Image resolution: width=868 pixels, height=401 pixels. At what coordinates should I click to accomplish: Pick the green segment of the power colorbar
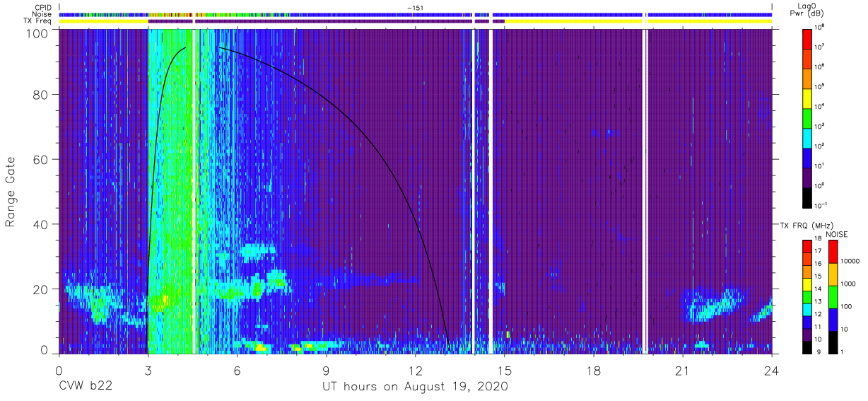807,117
